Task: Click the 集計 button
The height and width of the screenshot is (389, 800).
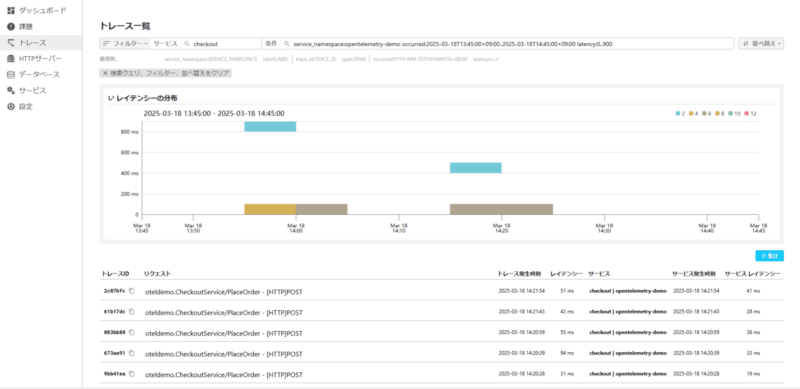Action: click(769, 255)
